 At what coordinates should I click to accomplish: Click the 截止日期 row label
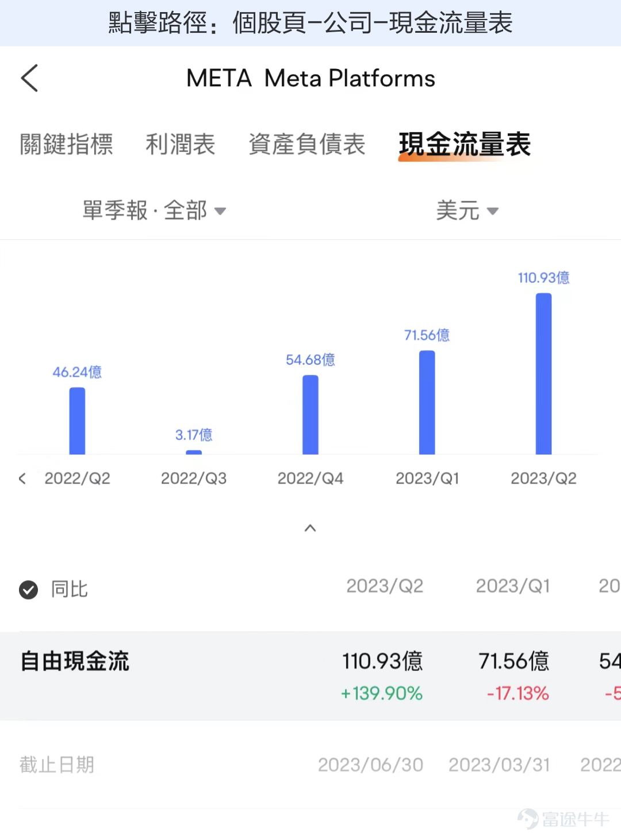[57, 765]
